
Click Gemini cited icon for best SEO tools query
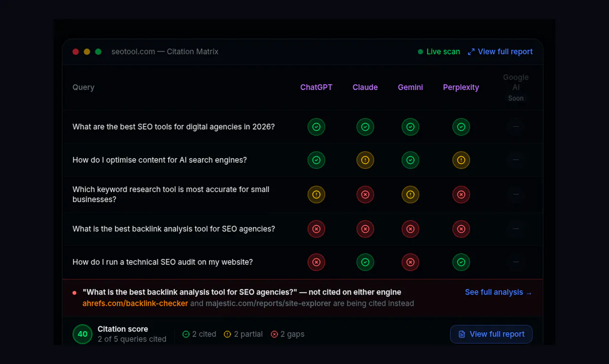tap(410, 127)
